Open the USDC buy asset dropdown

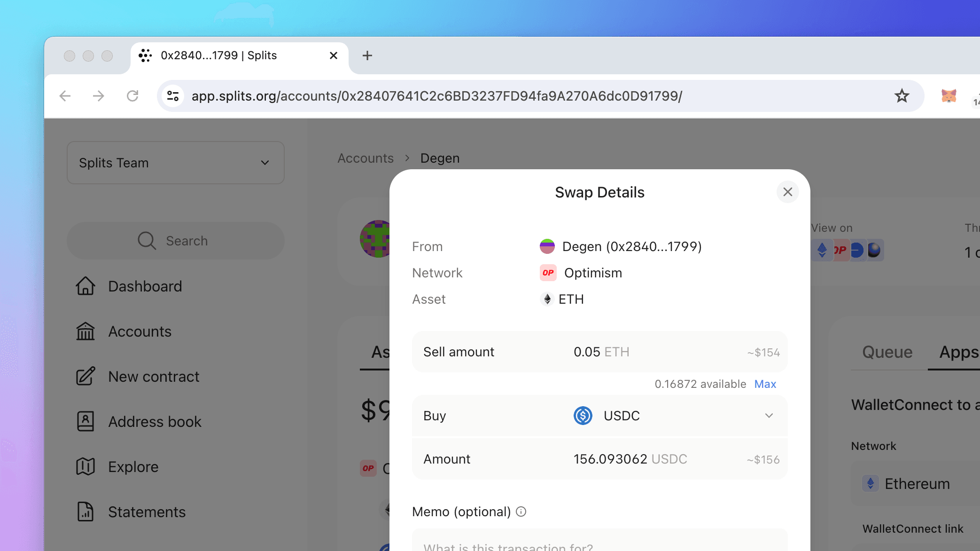(769, 416)
